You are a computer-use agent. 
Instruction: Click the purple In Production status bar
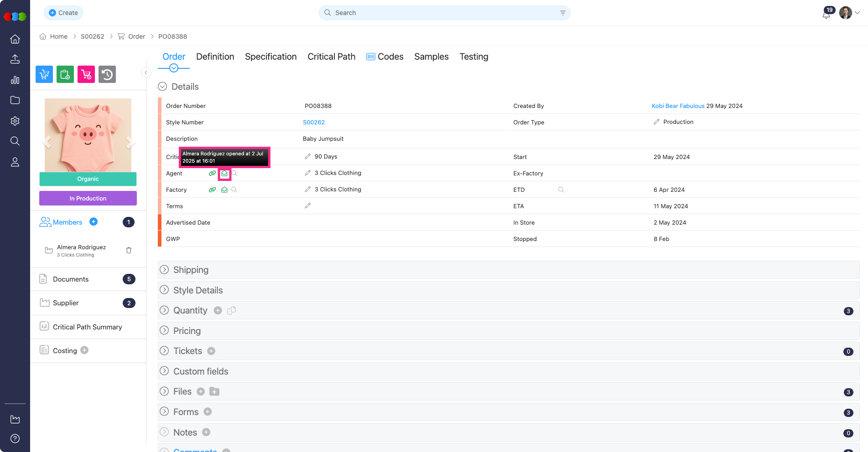[x=88, y=198]
